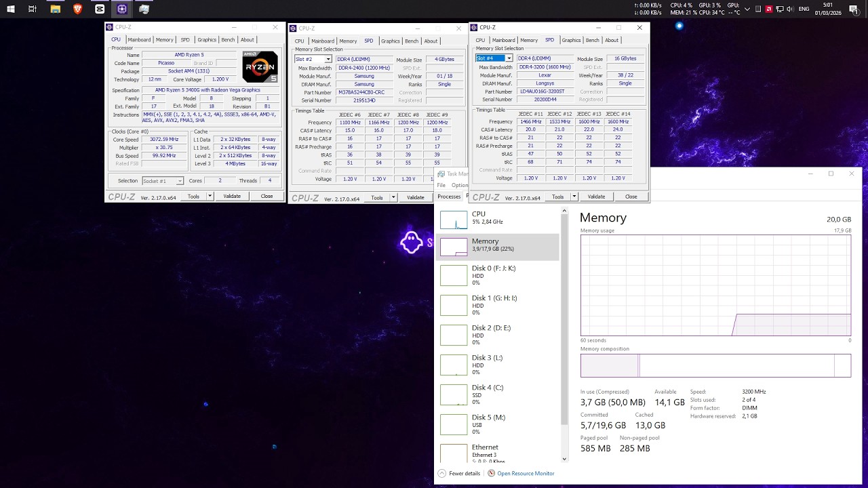Image resolution: width=868 pixels, height=488 pixels.
Task: Click the ENG language indicator
Action: (804, 9)
